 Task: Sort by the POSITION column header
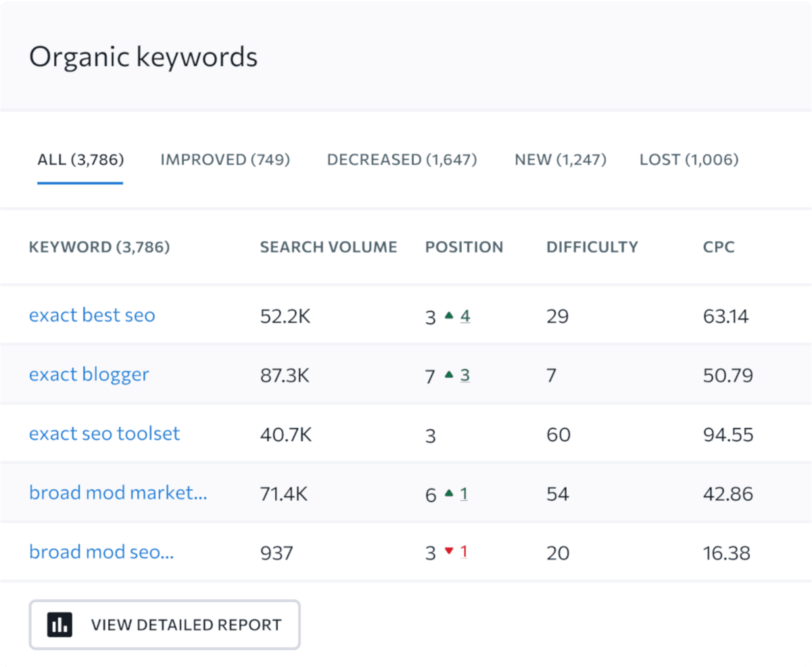click(x=464, y=247)
